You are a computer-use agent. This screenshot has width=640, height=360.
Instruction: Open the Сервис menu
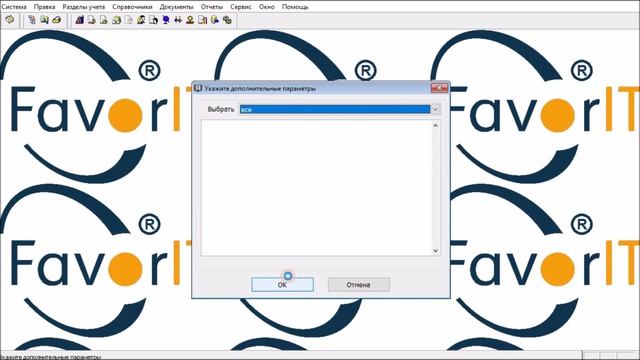[x=241, y=7]
